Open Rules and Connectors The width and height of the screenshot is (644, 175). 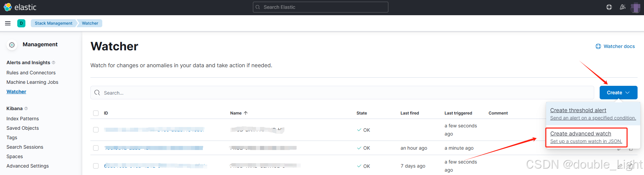pos(31,73)
